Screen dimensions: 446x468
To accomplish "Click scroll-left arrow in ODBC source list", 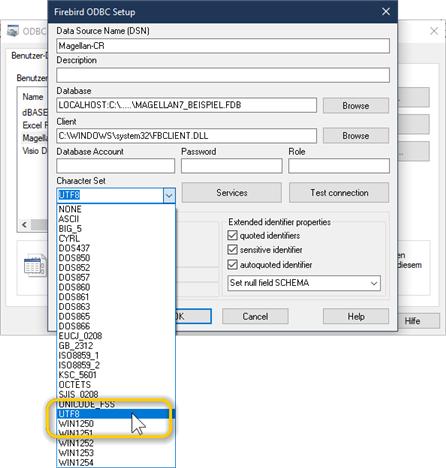I will point(24,225).
